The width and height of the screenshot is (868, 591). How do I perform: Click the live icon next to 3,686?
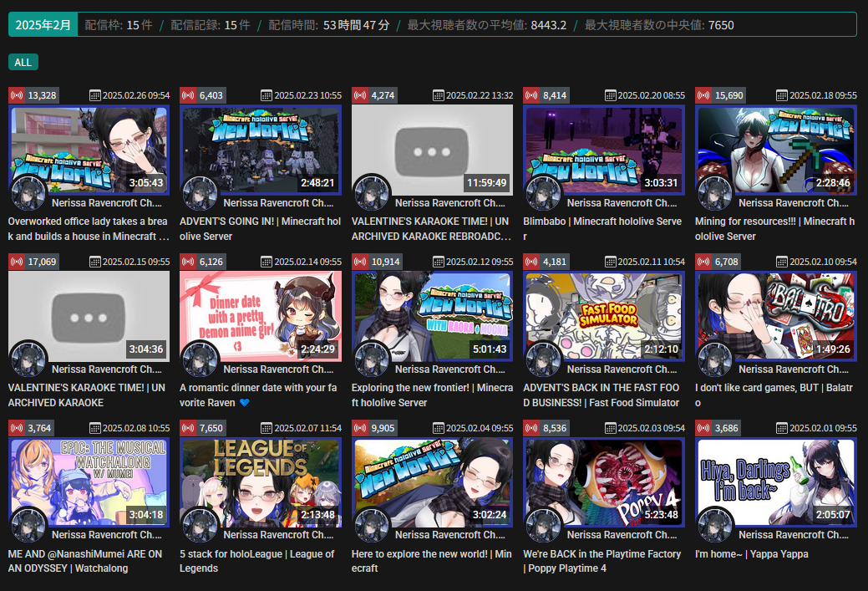[x=703, y=428]
